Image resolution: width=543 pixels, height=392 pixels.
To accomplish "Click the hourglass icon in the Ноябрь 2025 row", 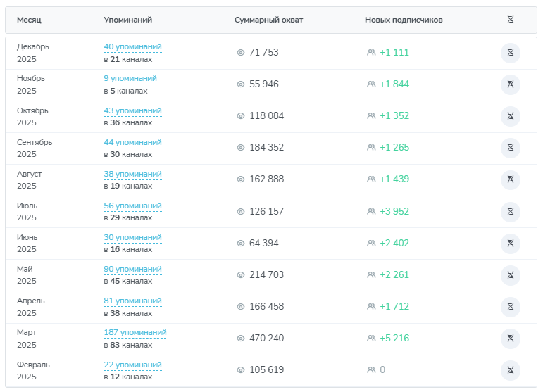I will 510,84.
